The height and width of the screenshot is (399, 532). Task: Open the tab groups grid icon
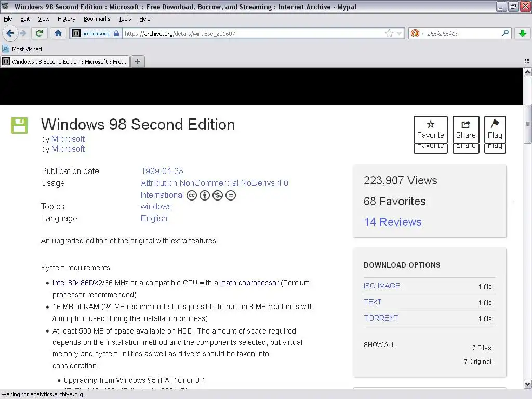(527, 61)
